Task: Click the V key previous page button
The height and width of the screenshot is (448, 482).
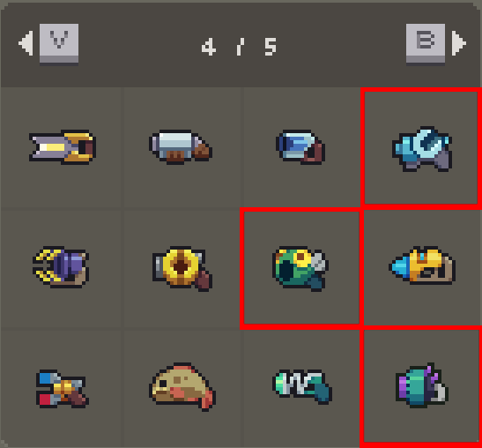Action: 59,45
